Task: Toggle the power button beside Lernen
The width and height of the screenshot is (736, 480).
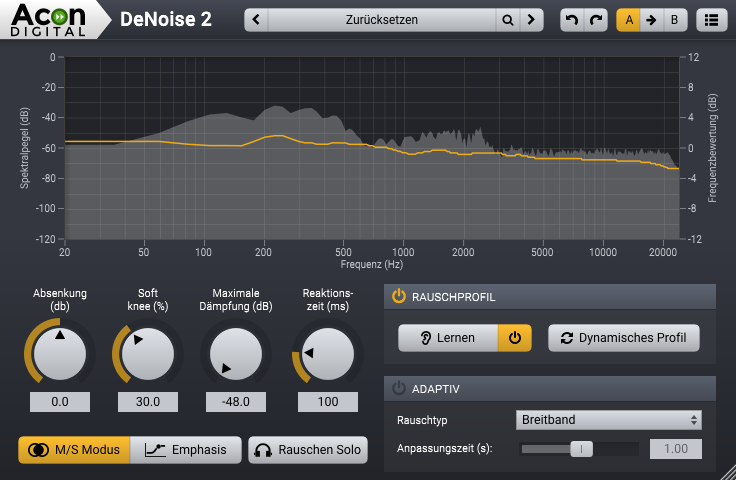Action: click(x=514, y=338)
